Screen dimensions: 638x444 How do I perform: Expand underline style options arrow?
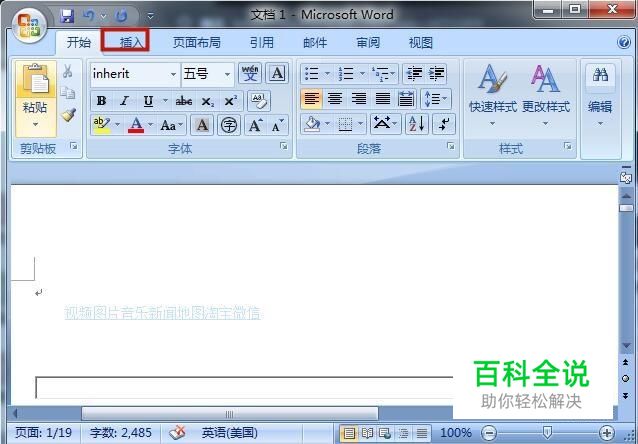165,101
